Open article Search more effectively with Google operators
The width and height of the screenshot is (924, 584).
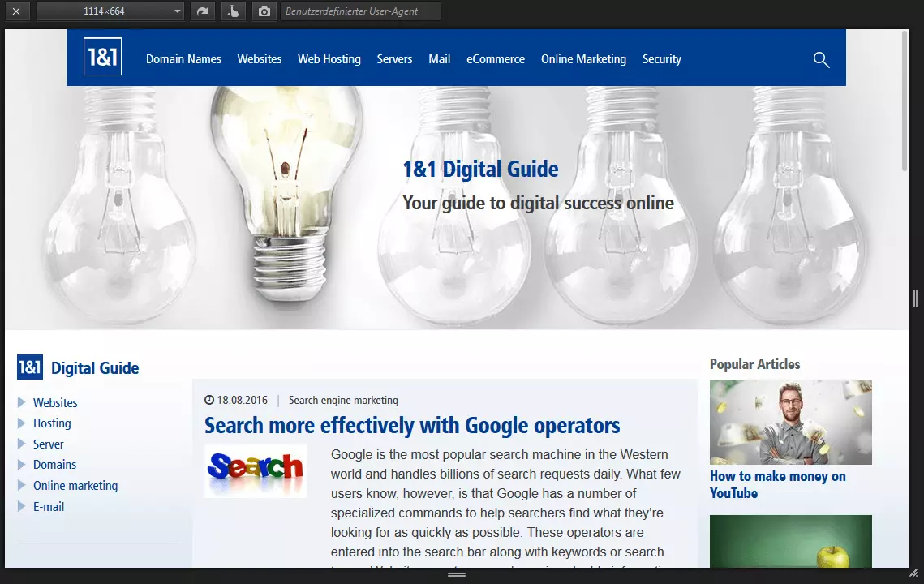coord(412,426)
